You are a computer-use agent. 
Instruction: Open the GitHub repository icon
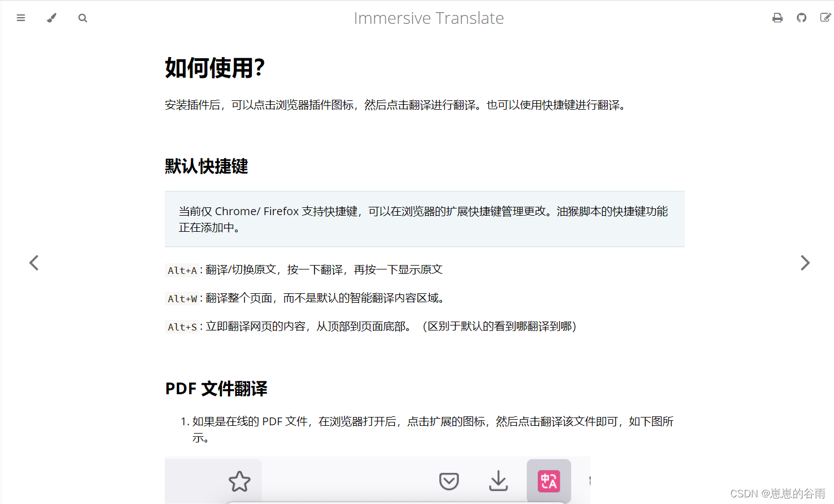click(x=801, y=18)
